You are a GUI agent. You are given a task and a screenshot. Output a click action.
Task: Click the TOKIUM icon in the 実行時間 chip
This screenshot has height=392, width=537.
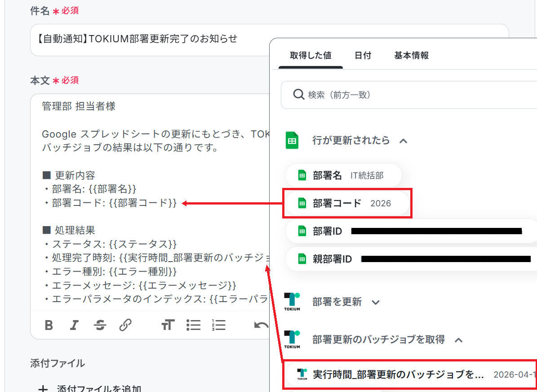[302, 374]
